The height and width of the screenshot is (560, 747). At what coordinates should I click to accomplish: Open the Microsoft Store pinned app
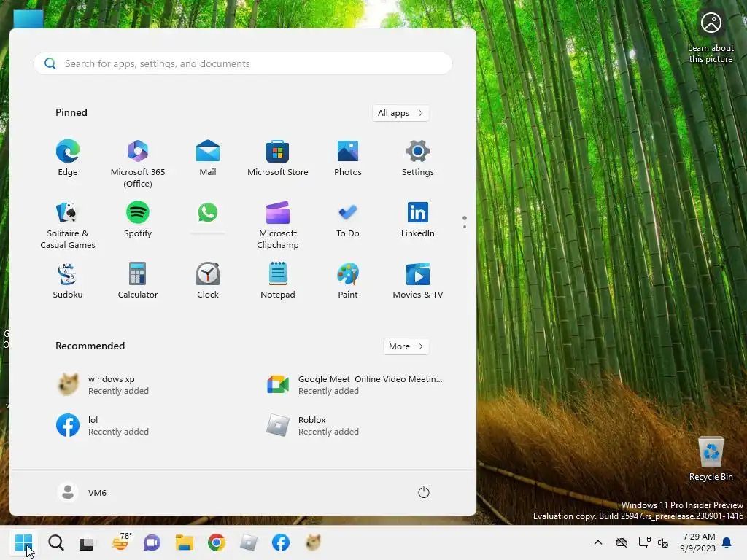(278, 158)
